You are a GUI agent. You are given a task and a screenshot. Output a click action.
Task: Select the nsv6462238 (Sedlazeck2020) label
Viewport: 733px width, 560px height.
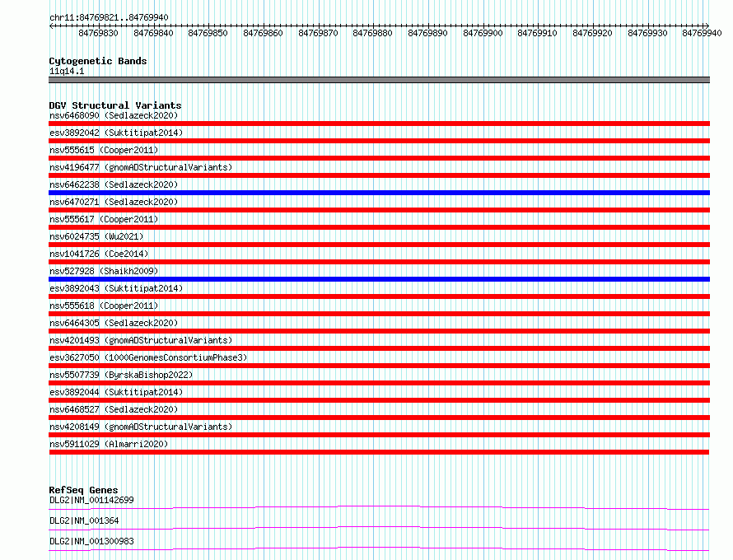click(x=114, y=184)
